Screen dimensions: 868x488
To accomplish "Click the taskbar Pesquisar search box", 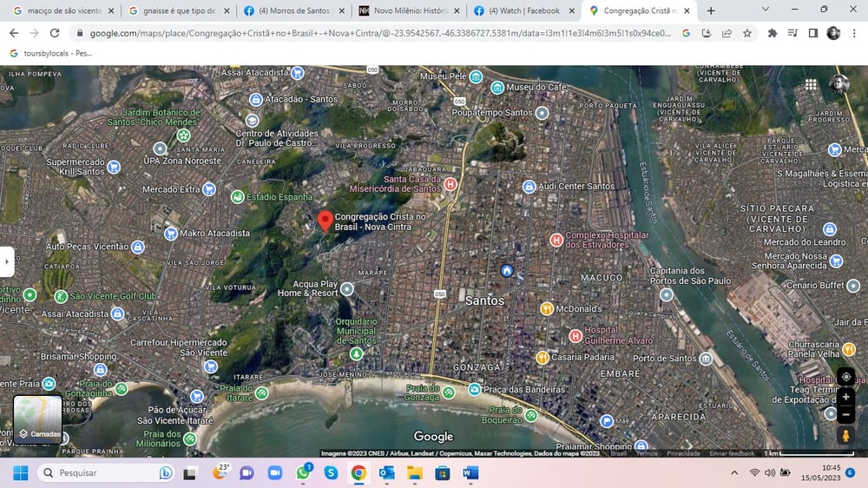I will tap(105, 472).
